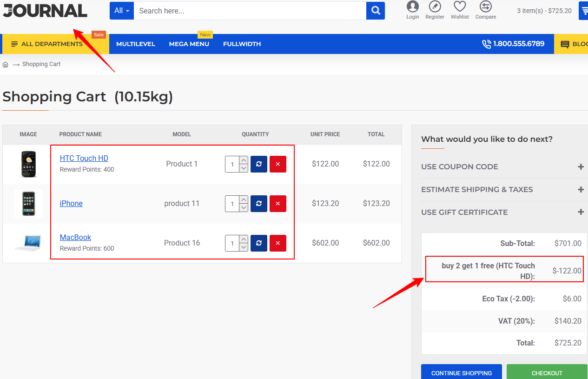Update quantity for HTC Touch HD
This screenshot has height=379, width=588.
259,164
